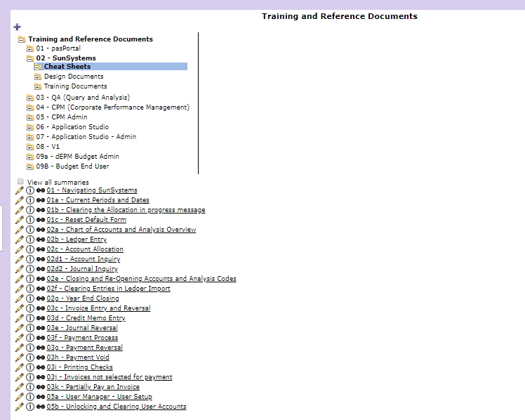Link icon for 02b - Ledger Entry
This screenshot has height=420, width=525.
click(41, 239)
